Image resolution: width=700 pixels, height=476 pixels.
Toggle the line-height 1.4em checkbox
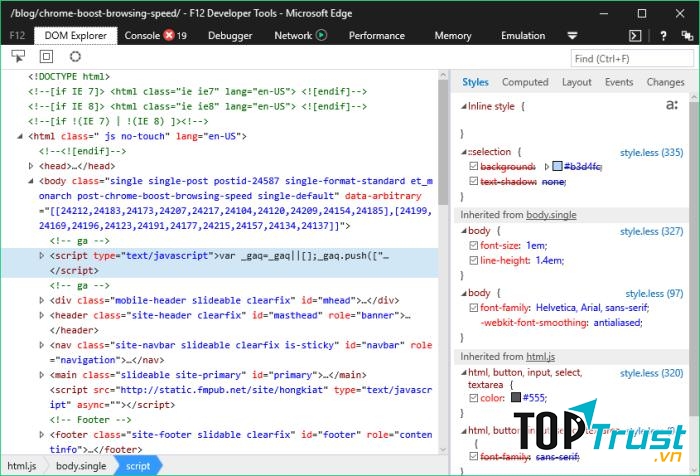pyautogui.click(x=473, y=260)
